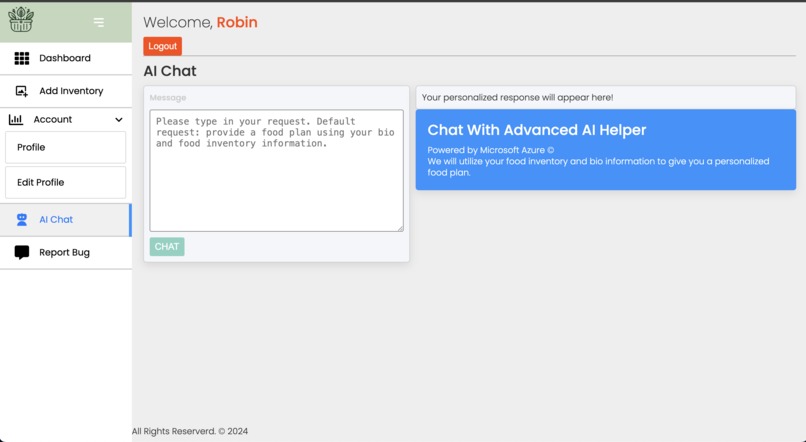Click 'All Rights Reserverd. © 2024' footer

[190, 431]
